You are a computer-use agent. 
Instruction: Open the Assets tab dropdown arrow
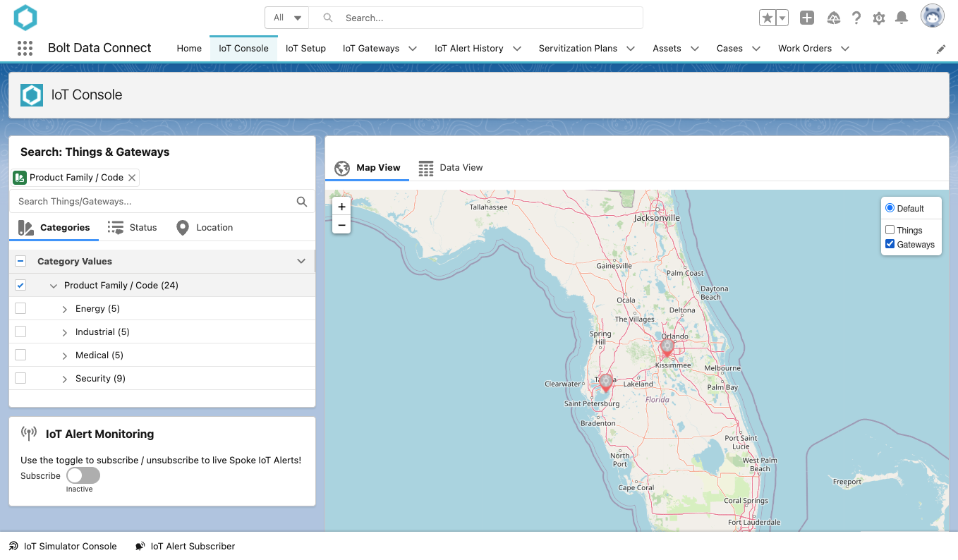click(695, 49)
